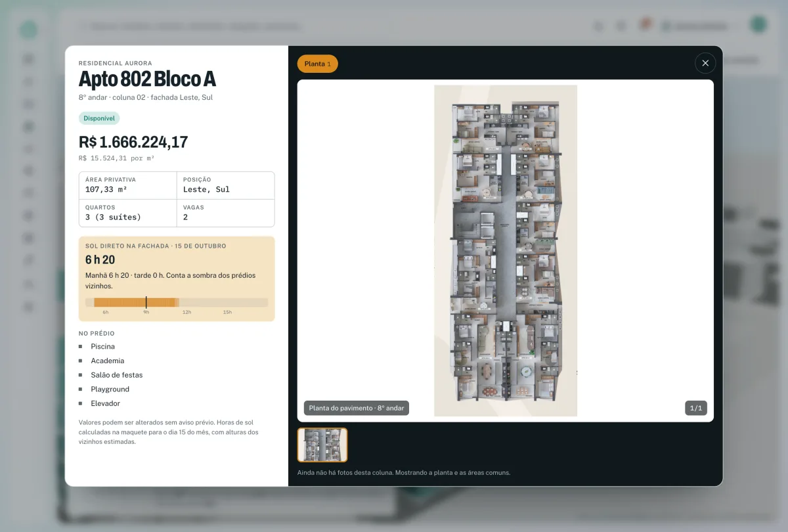Close the apartment details modal
The width and height of the screenshot is (788, 532).
(x=705, y=63)
